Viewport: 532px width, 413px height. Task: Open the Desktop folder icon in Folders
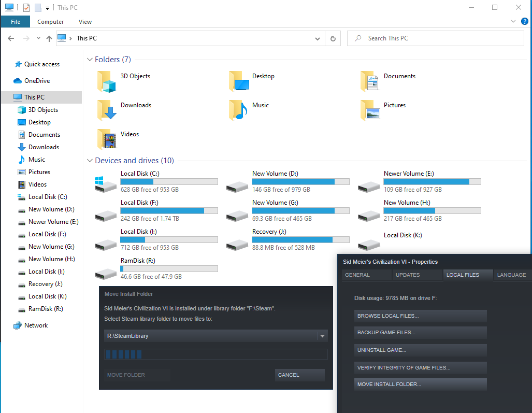[239, 81]
